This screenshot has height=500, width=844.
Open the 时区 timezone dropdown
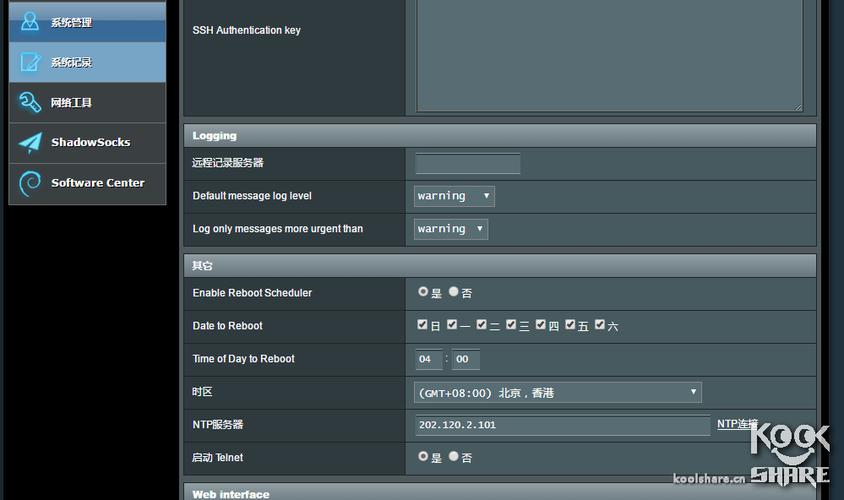pos(558,393)
